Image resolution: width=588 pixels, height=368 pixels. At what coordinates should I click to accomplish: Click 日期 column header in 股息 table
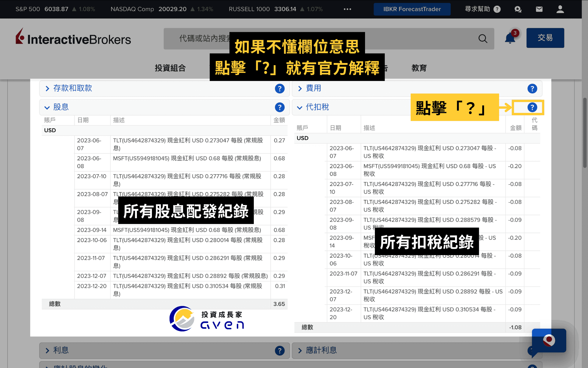pos(83,120)
